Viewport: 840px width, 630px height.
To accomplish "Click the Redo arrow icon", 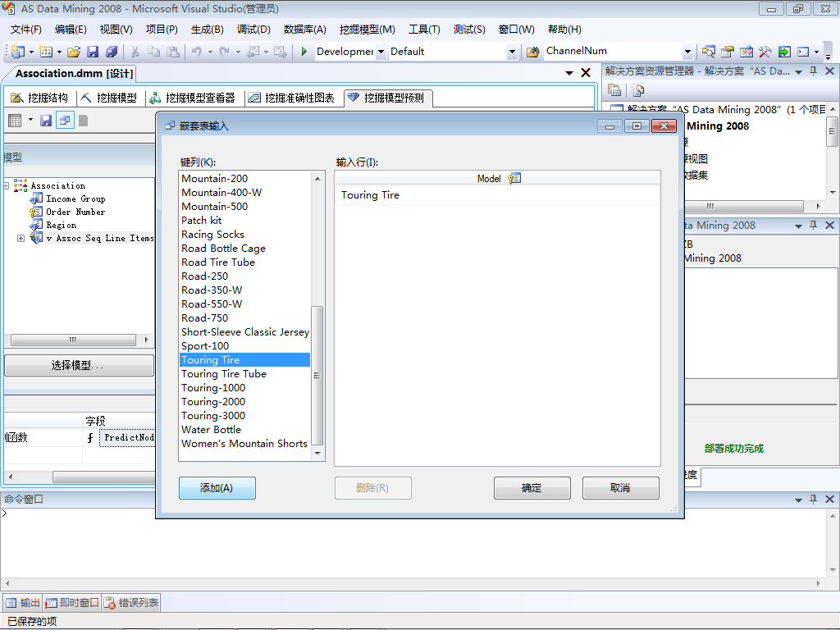I will 225,52.
